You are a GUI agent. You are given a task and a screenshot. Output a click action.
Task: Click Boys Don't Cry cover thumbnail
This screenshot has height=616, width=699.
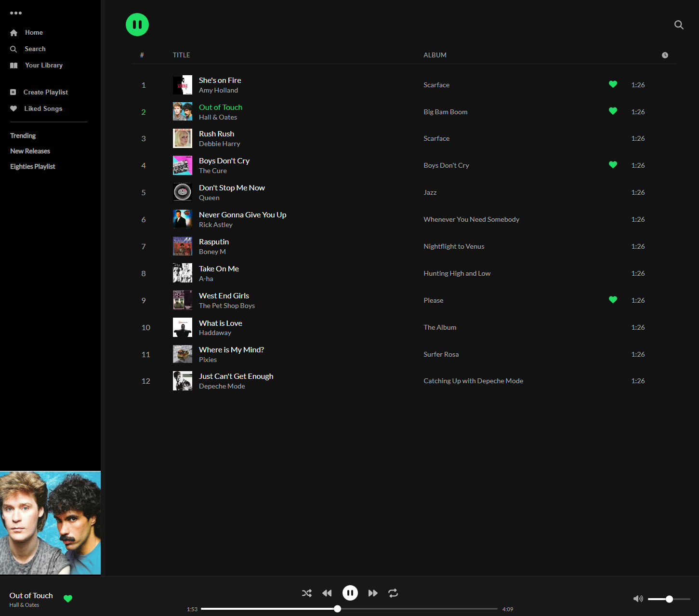point(183,165)
